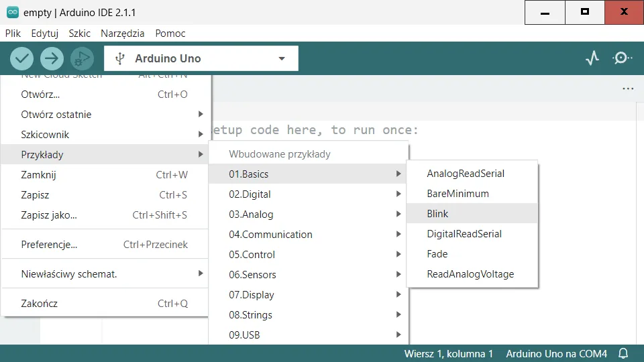Select Zapisz menu entry
The height and width of the screenshot is (362, 644).
pos(105,195)
